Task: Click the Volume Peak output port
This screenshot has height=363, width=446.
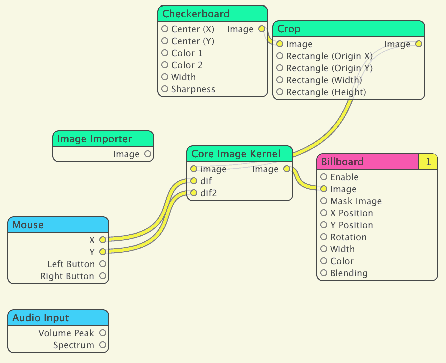Action: pyautogui.click(x=103, y=333)
